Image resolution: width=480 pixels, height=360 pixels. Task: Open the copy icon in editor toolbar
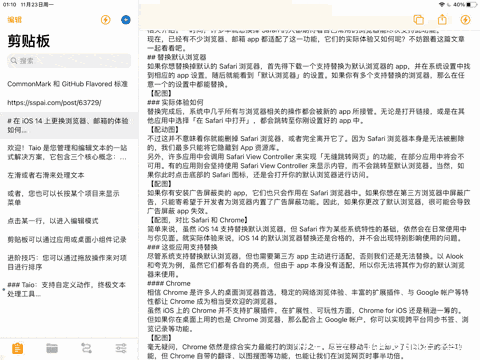[419, 20]
